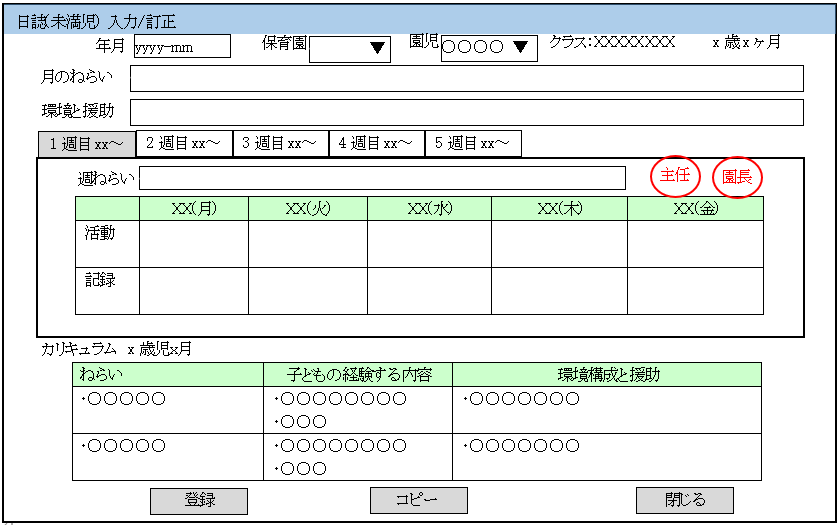This screenshot has height=525, width=840.
Task: Click into the 週ねらい input box
Action: coord(382,178)
